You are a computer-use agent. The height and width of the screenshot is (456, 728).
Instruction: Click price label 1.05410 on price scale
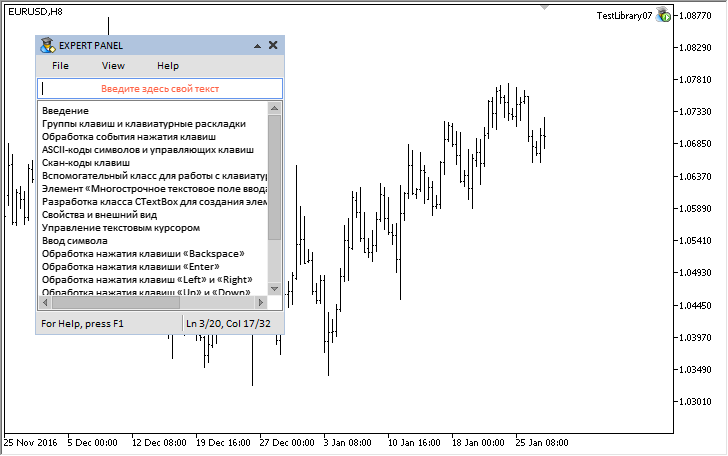click(x=695, y=240)
